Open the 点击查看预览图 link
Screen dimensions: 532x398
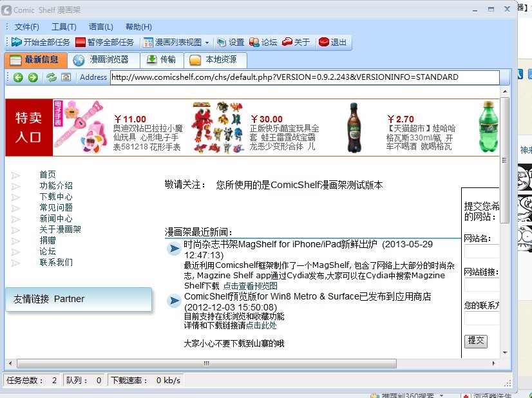coord(251,286)
